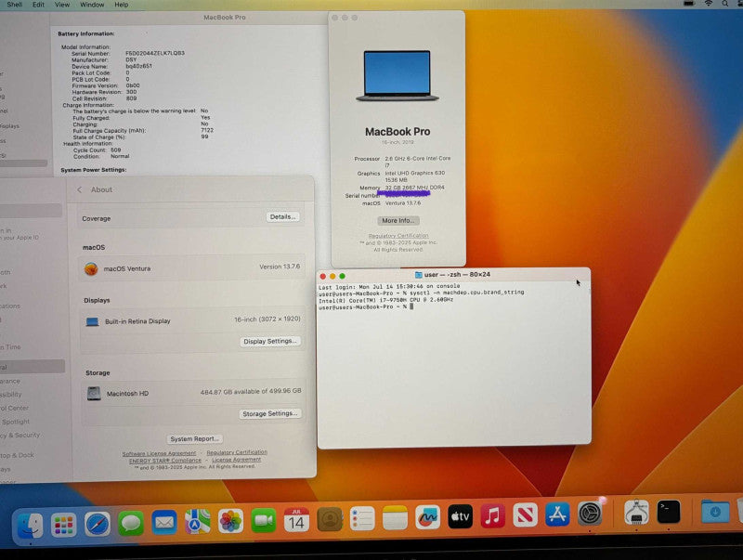Screen dimensions: 743x560
Task: Click battery icon in menu bar
Action: click(689, 4)
